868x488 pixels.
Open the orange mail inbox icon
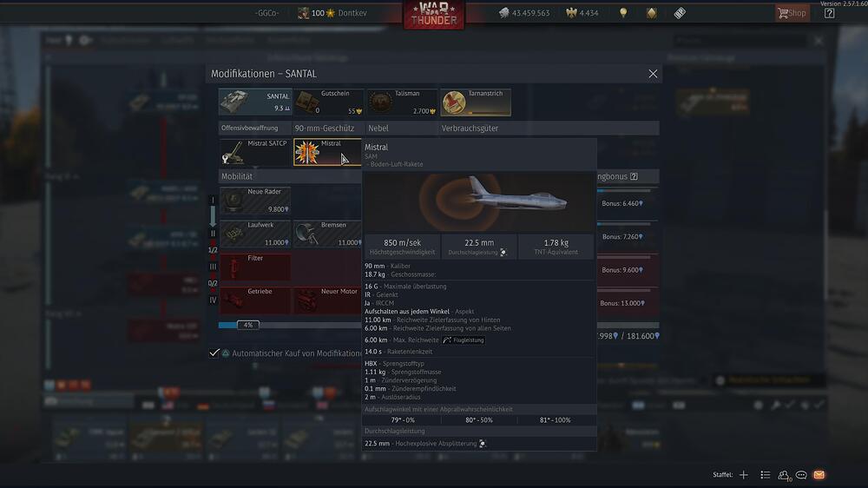click(x=819, y=475)
